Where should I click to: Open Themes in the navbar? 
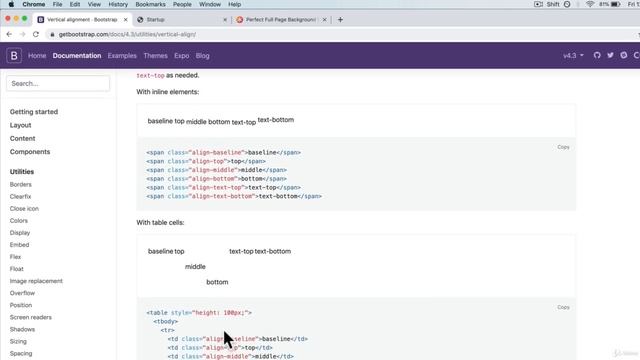[x=156, y=56]
